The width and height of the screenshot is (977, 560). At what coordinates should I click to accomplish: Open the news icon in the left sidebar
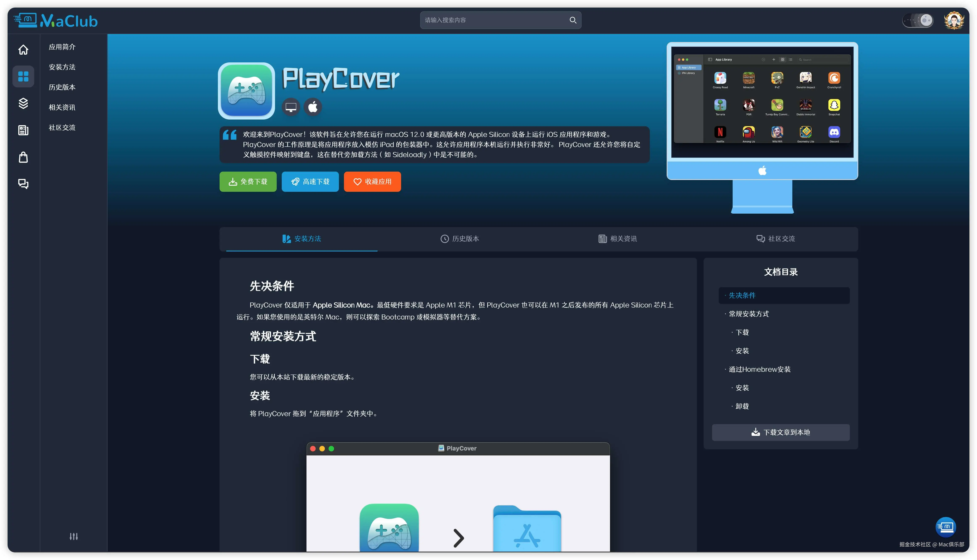click(x=23, y=130)
